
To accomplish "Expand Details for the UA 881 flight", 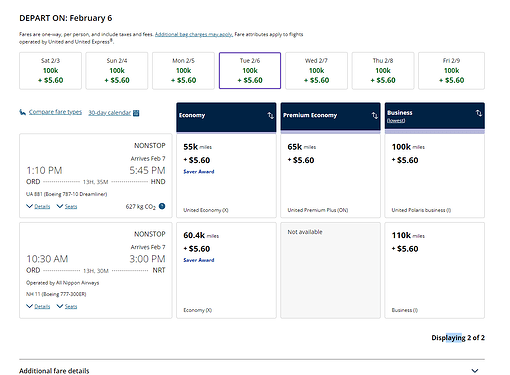I will tap(38, 206).
